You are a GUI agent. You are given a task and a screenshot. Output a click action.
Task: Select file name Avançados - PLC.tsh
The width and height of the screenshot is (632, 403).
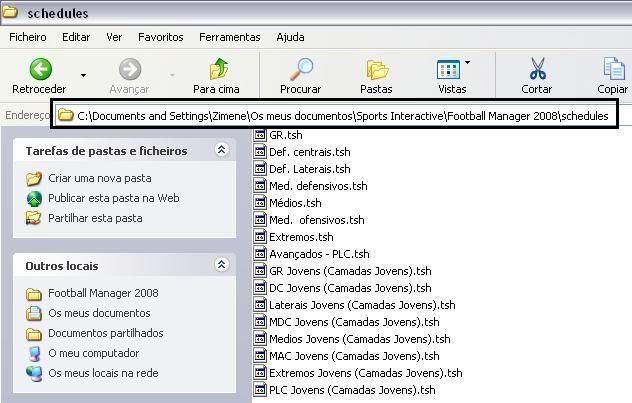click(319, 254)
